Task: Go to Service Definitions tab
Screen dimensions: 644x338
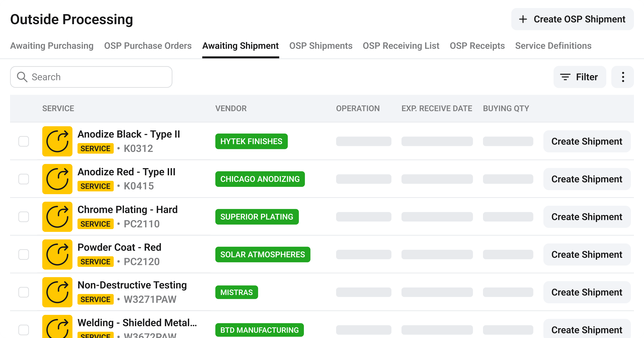Action: pos(553,46)
